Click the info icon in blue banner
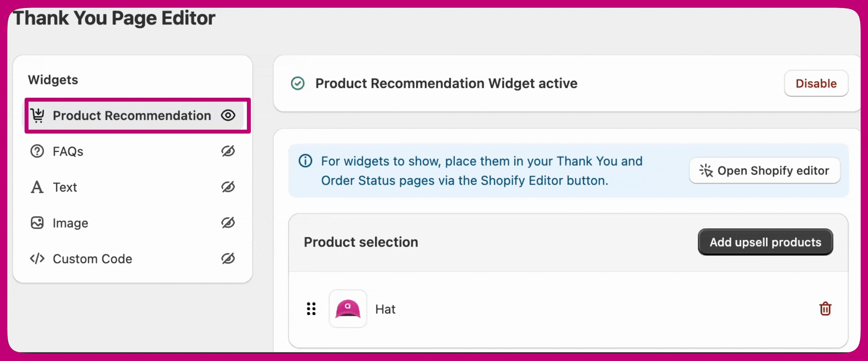Image resolution: width=868 pixels, height=361 pixels. coord(305,161)
